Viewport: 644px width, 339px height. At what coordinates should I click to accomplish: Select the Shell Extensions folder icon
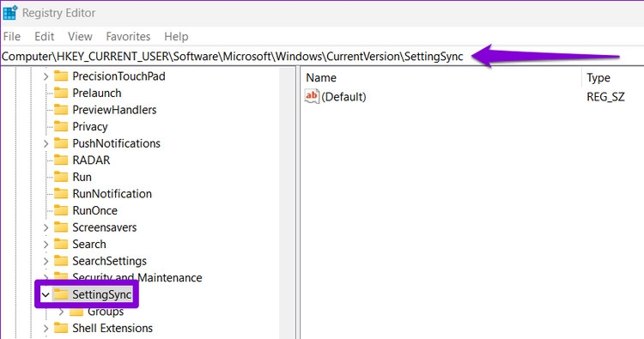click(x=61, y=328)
